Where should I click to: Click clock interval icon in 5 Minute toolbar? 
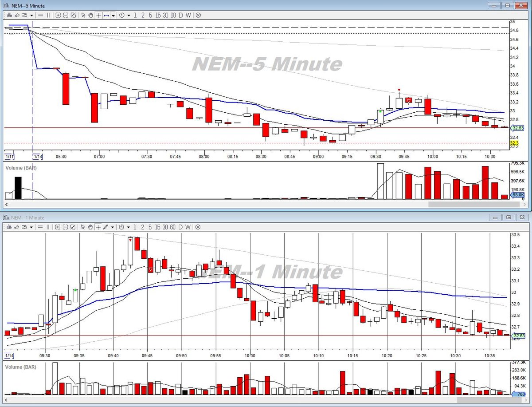coord(121,15)
